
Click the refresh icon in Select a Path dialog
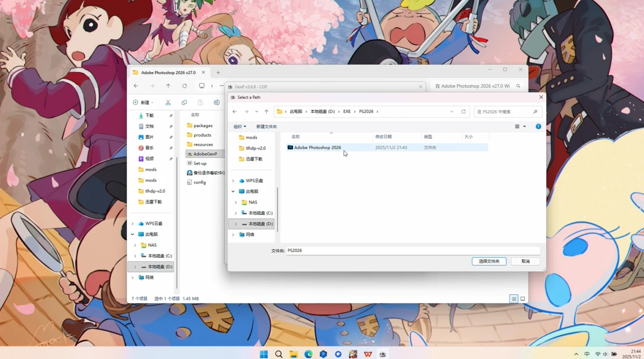[464, 112]
